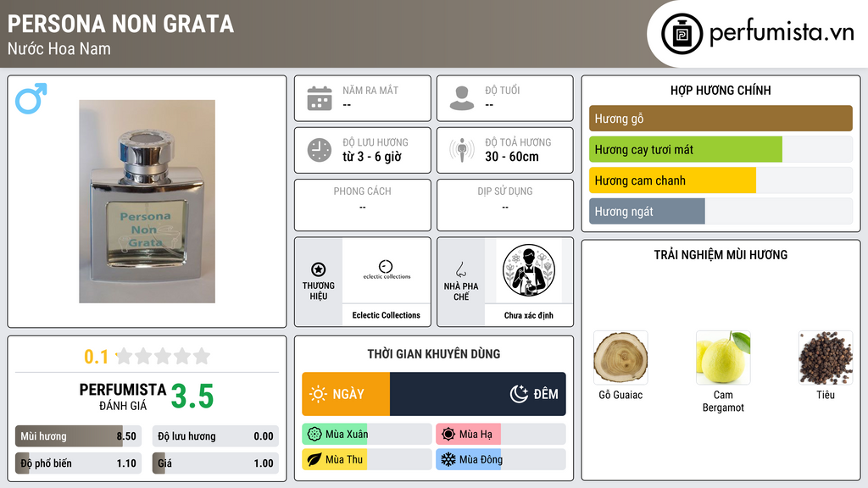Viewport: 868px width, 488px height.
Task: Click the Hương cam chanh accord bar
Action: tap(721, 180)
